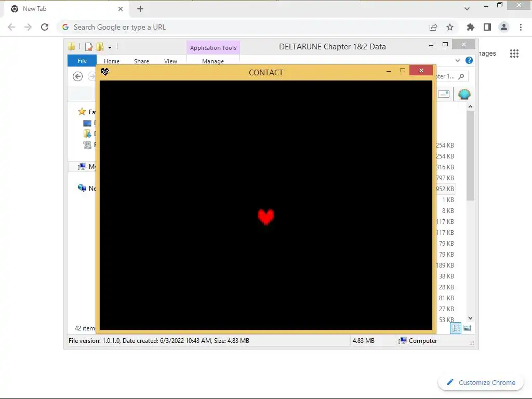Go back in File Explorer
The height and width of the screenshot is (399, 532).
78,76
